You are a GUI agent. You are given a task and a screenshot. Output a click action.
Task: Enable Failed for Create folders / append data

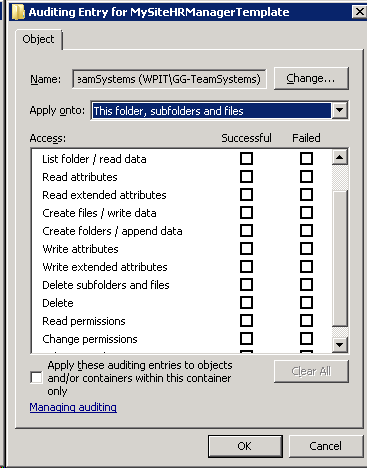(306, 231)
